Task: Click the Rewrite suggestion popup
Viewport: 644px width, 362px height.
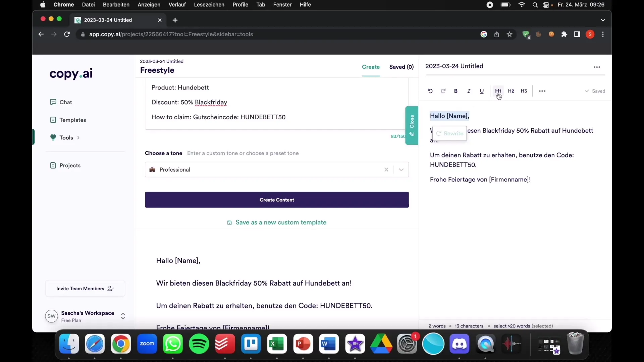Action: coord(449,133)
